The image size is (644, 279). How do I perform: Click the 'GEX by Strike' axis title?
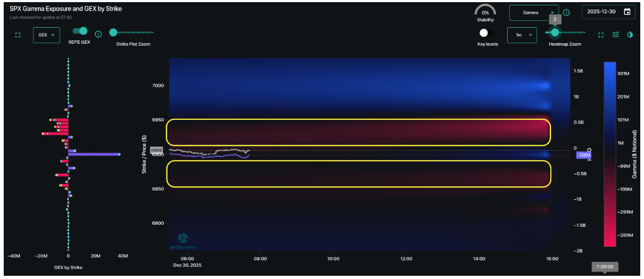click(68, 267)
